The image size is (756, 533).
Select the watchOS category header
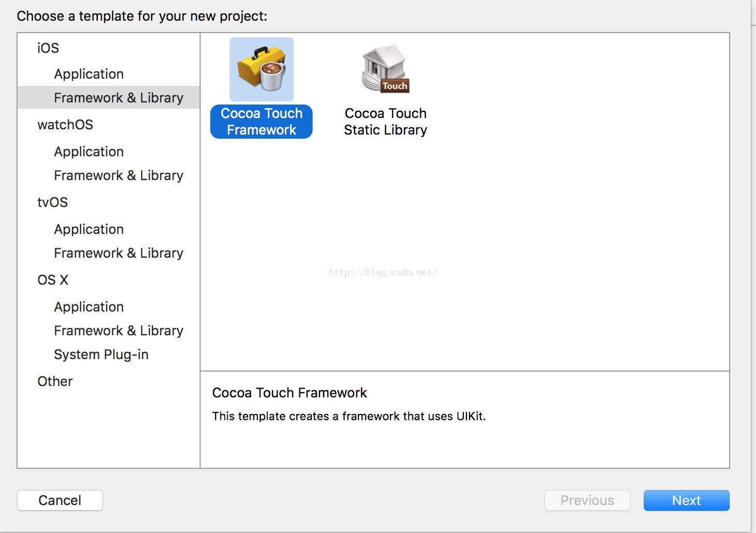[x=65, y=125]
